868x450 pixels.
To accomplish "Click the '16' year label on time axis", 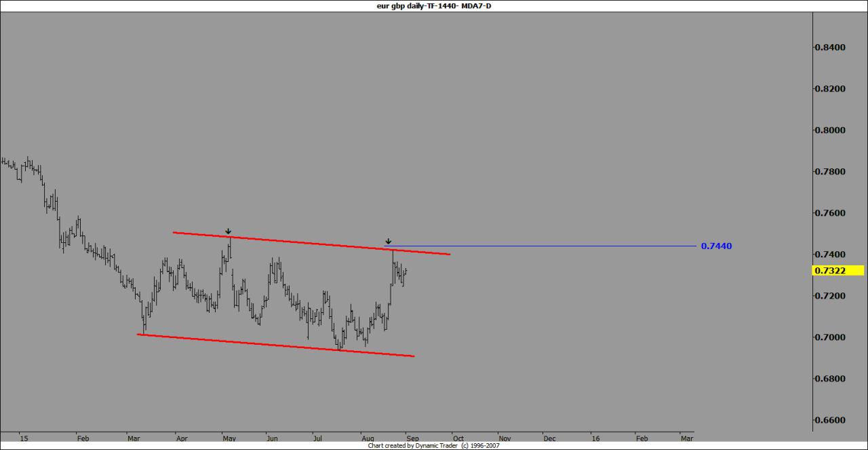I will click(x=595, y=438).
